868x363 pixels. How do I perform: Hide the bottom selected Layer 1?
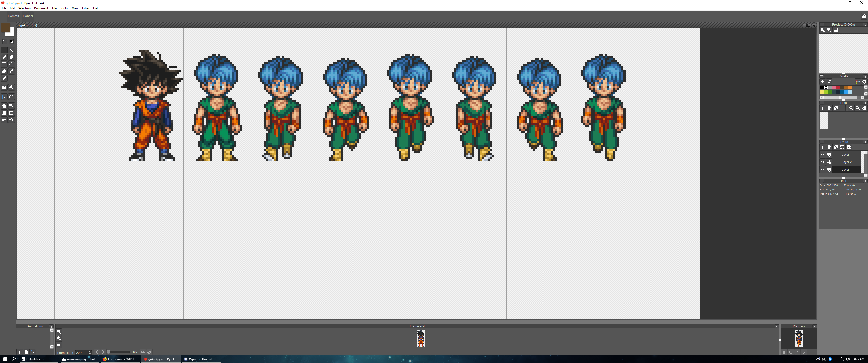point(823,170)
